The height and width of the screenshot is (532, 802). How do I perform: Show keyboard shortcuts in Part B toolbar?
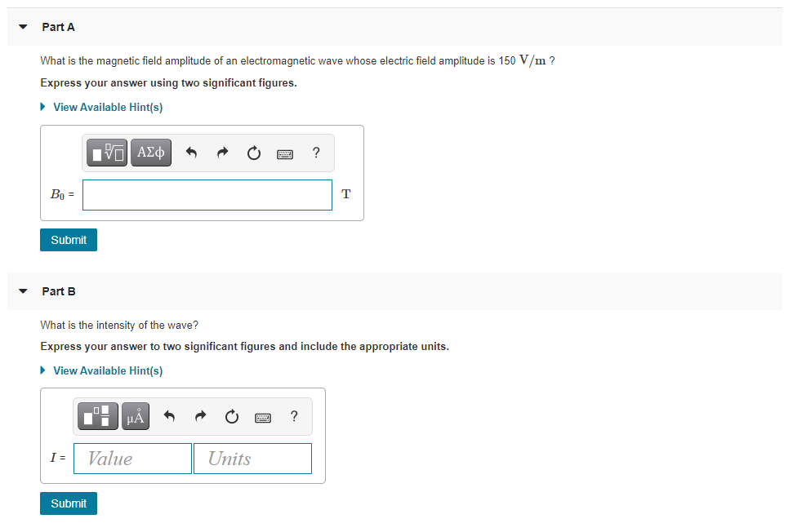pyautogui.click(x=263, y=418)
